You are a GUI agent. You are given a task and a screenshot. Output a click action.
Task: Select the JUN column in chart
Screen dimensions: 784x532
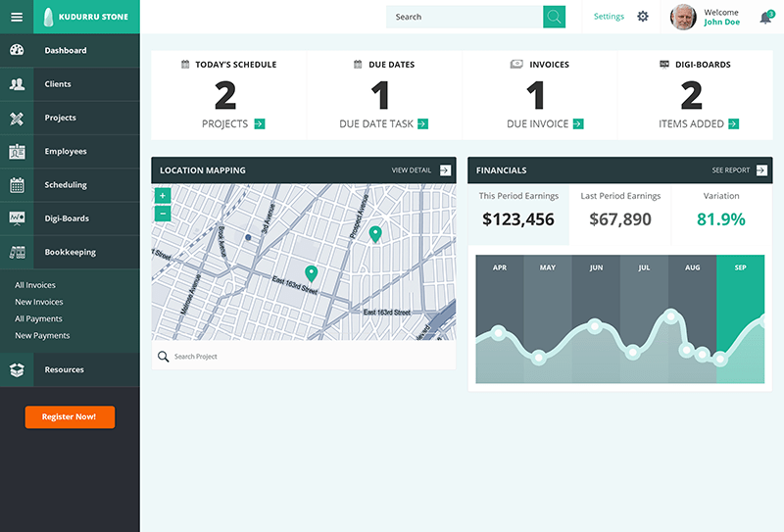[596, 319]
